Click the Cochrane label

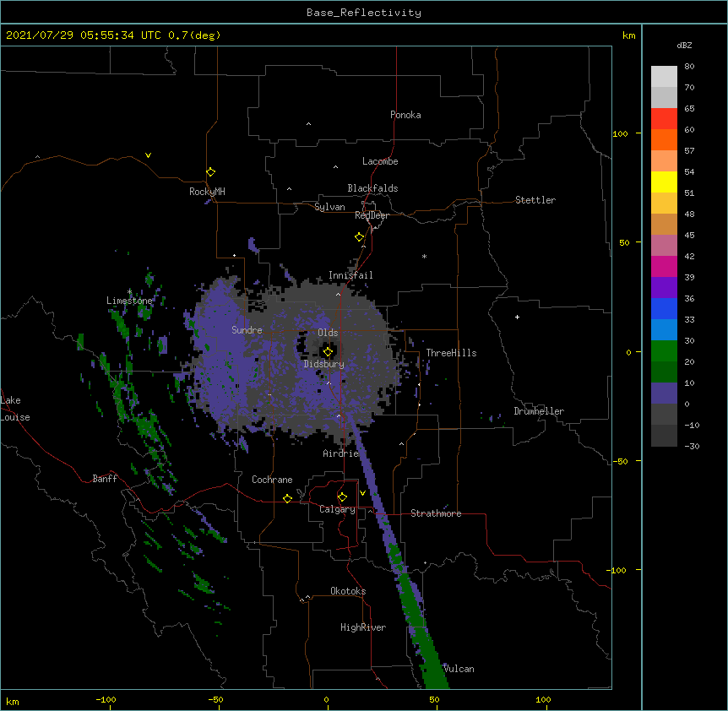[x=272, y=480]
